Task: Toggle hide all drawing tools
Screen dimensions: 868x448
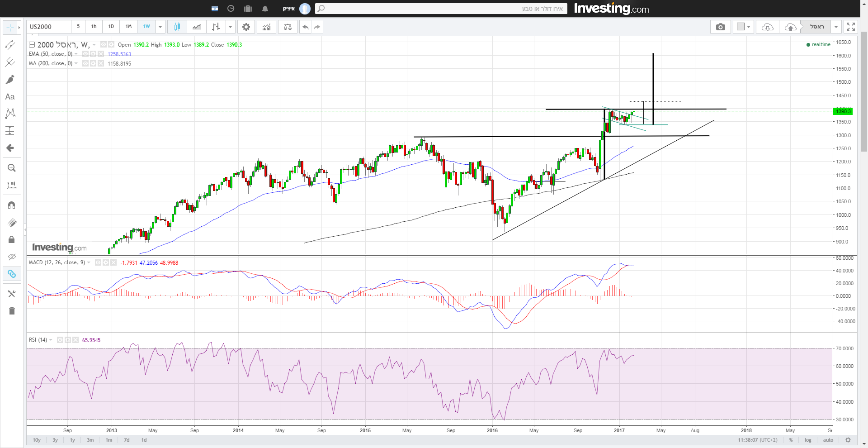Action: click(12, 257)
